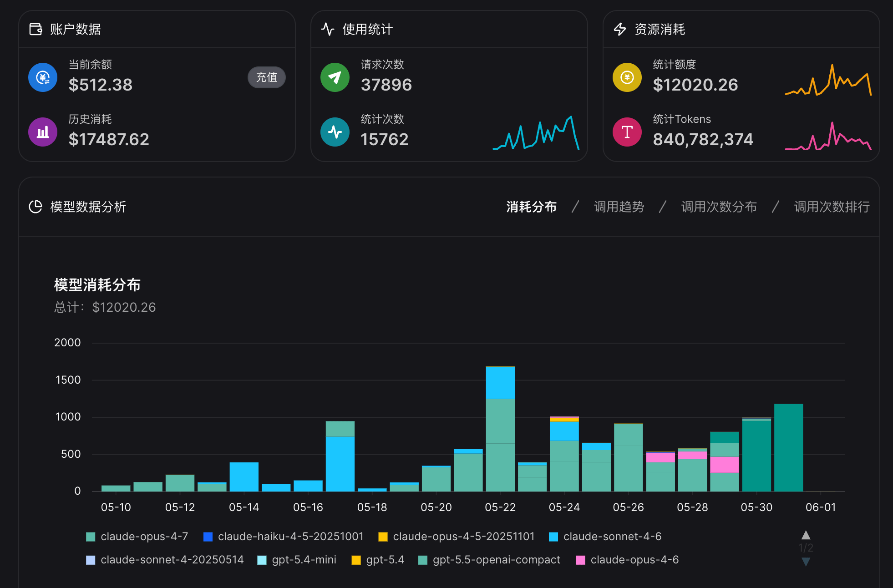
Task: Toggle gpt-5.4-mini legend entry
Action: tap(297, 560)
